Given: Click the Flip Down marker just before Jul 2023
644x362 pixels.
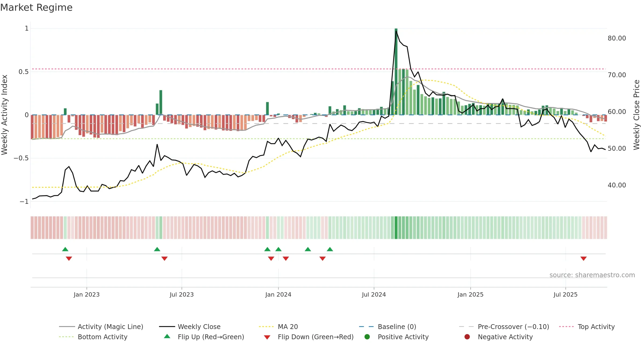Looking at the screenshot, I should (164, 258).
